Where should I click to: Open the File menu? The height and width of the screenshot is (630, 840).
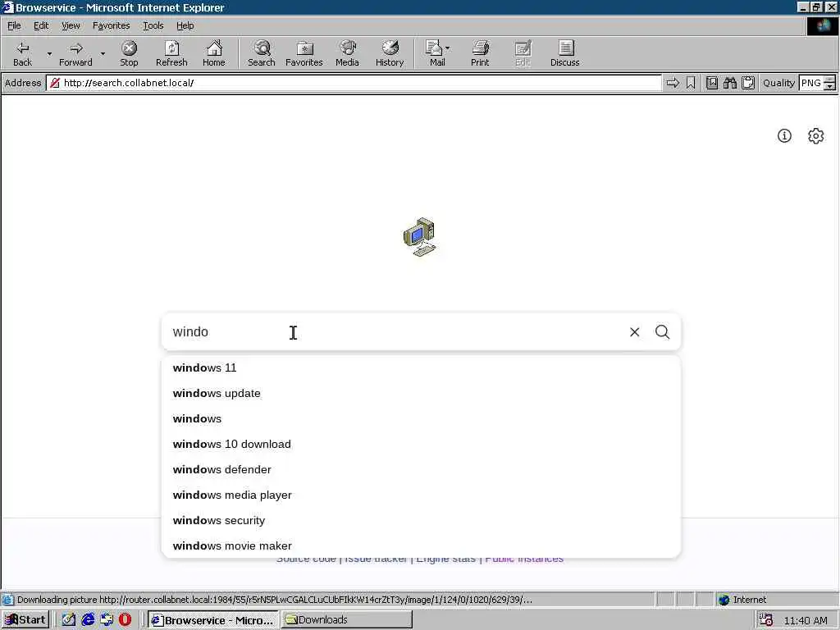pos(14,25)
